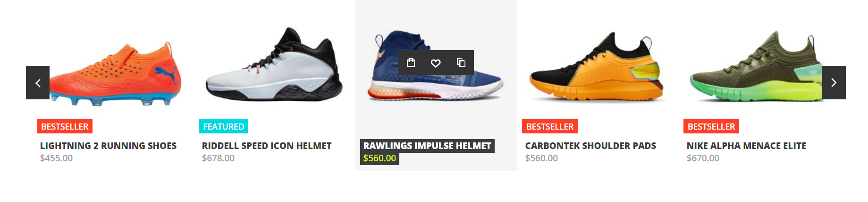Go to previous carousel slide arrow
The height and width of the screenshot is (202, 868).
click(38, 83)
